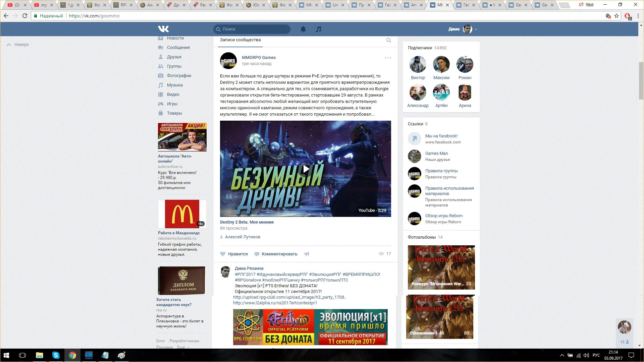This screenshot has height=362, width=644.
Task: Click the post views eye icon
Action: 381,254
